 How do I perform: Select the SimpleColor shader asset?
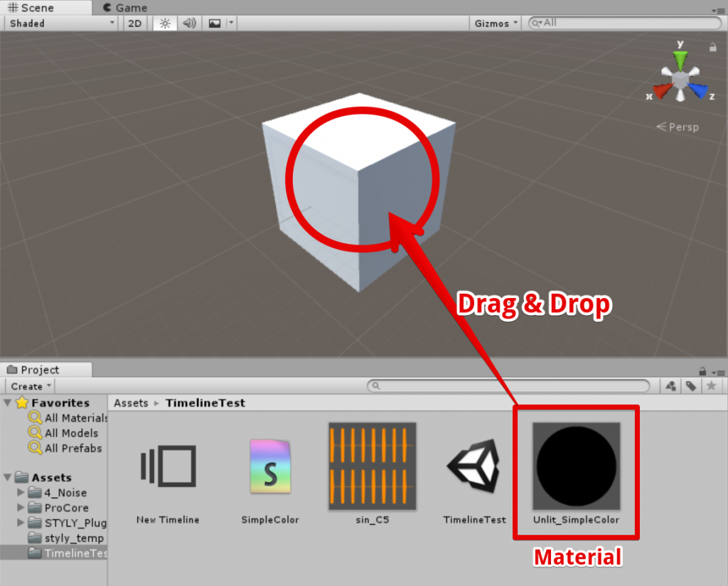coord(270,475)
